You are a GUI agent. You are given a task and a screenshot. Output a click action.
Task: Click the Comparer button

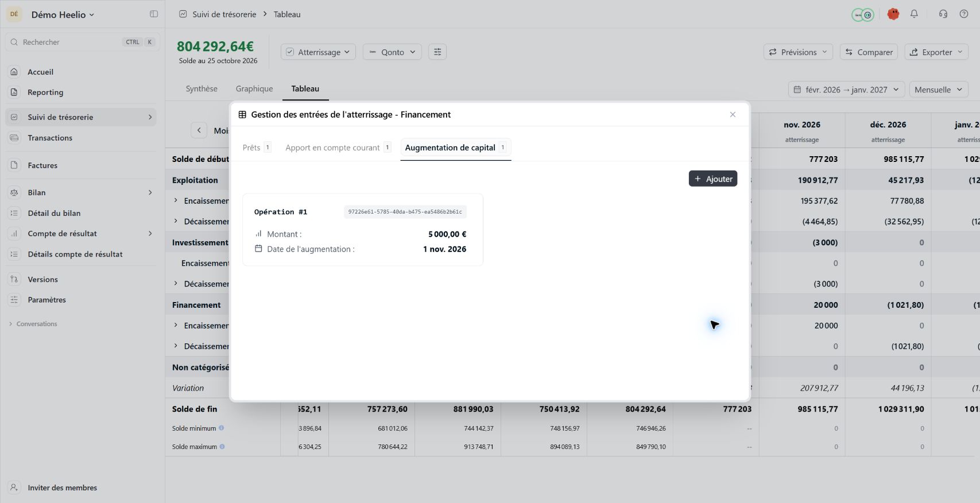coord(869,52)
